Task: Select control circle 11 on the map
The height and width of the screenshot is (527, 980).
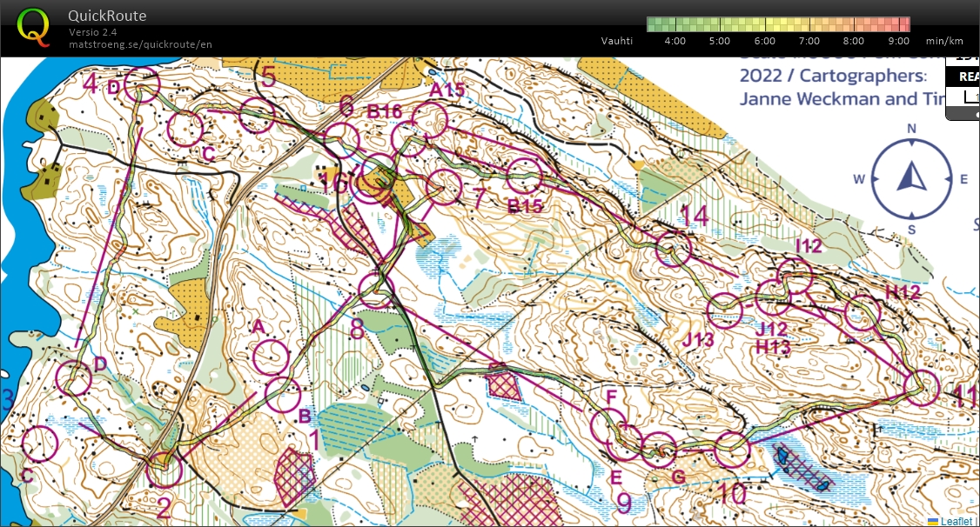Action: point(921,387)
